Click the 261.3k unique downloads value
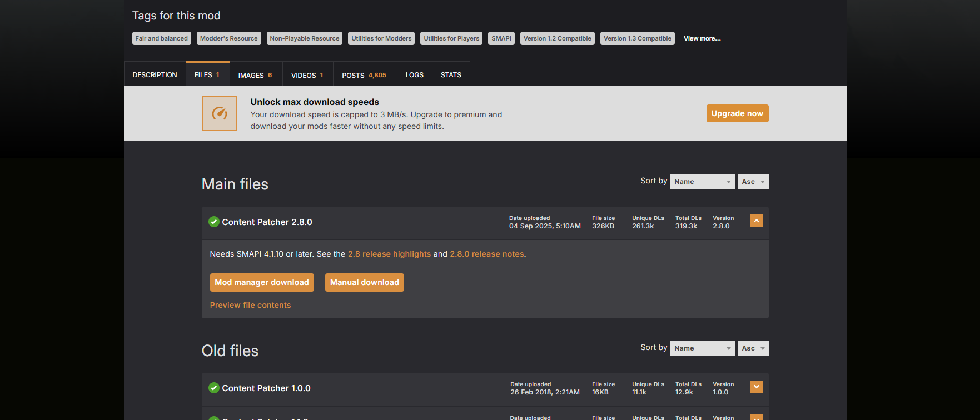Viewport: 980px width, 420px height. [643, 226]
